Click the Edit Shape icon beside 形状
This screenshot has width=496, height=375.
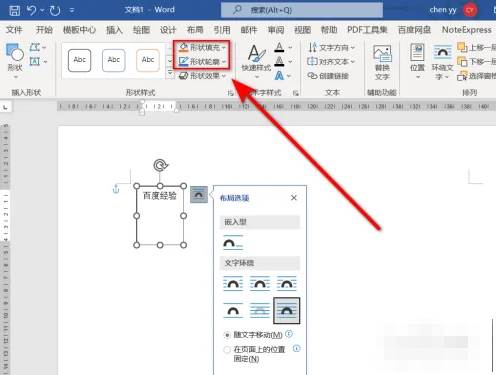(x=35, y=47)
